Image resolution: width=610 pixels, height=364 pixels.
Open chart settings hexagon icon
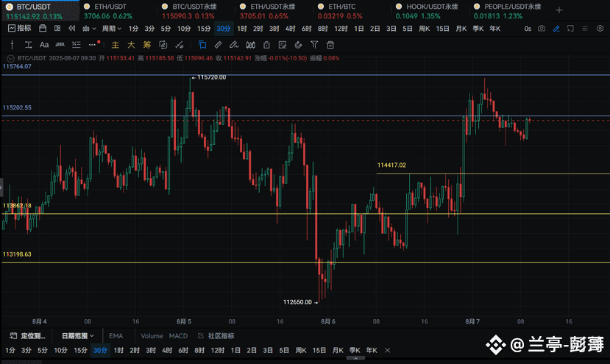click(600, 29)
